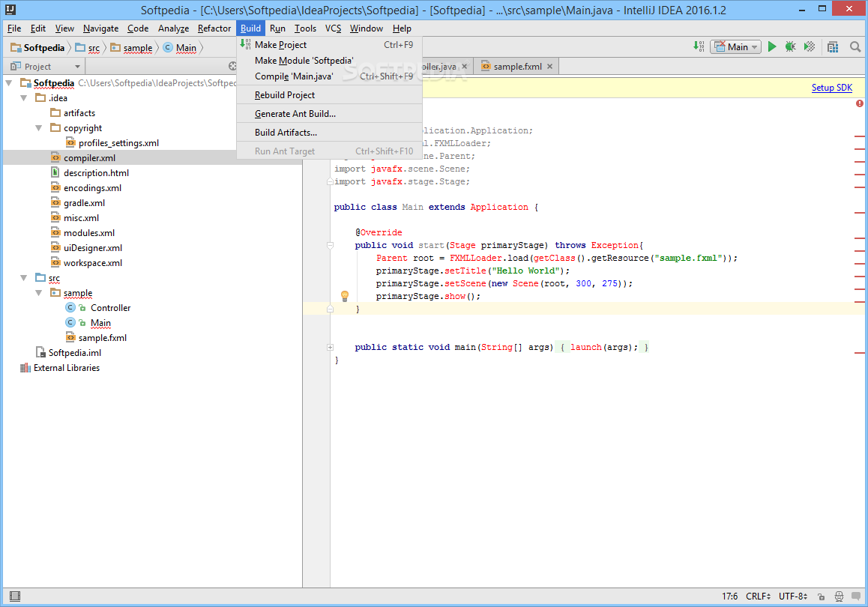Image resolution: width=868 pixels, height=607 pixels.
Task: Run Main with coverage icon
Action: 810,47
